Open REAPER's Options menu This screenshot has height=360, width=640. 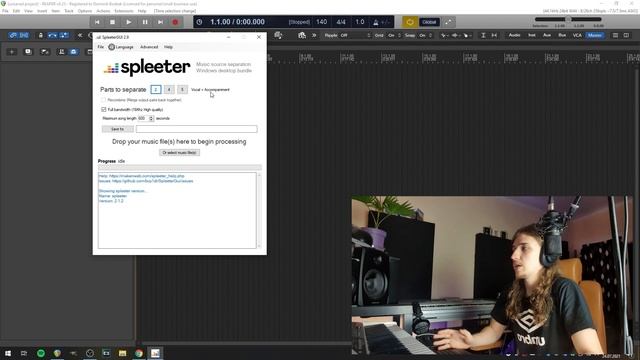point(85,11)
